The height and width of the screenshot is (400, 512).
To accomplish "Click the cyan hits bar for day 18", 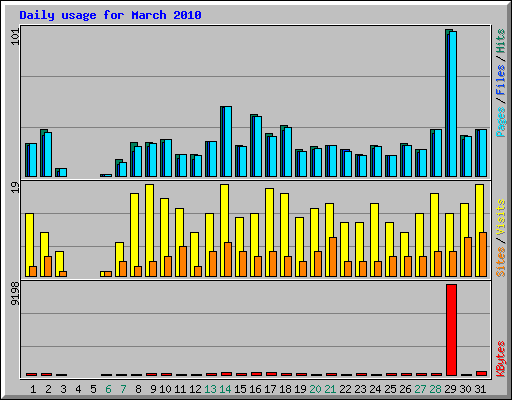I will 288,152.
